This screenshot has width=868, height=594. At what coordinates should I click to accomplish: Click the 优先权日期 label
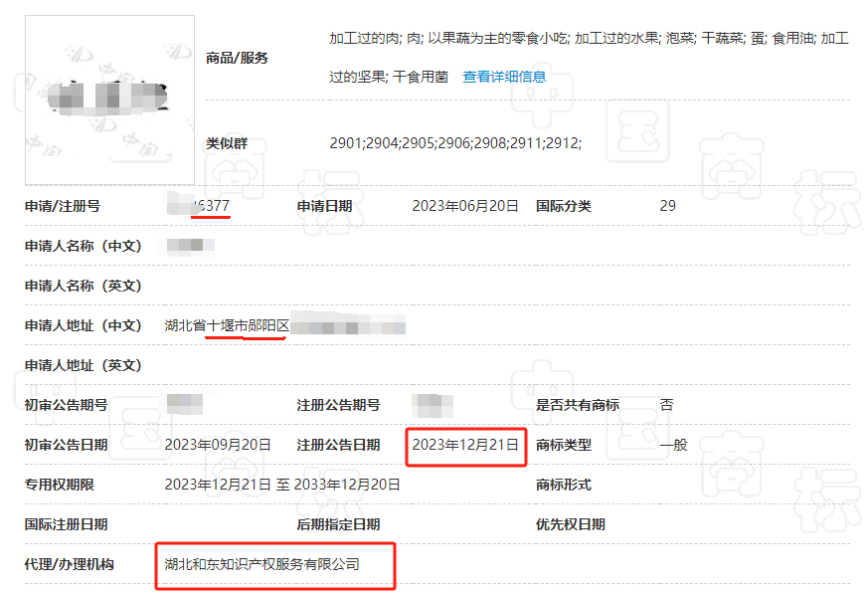tap(570, 524)
